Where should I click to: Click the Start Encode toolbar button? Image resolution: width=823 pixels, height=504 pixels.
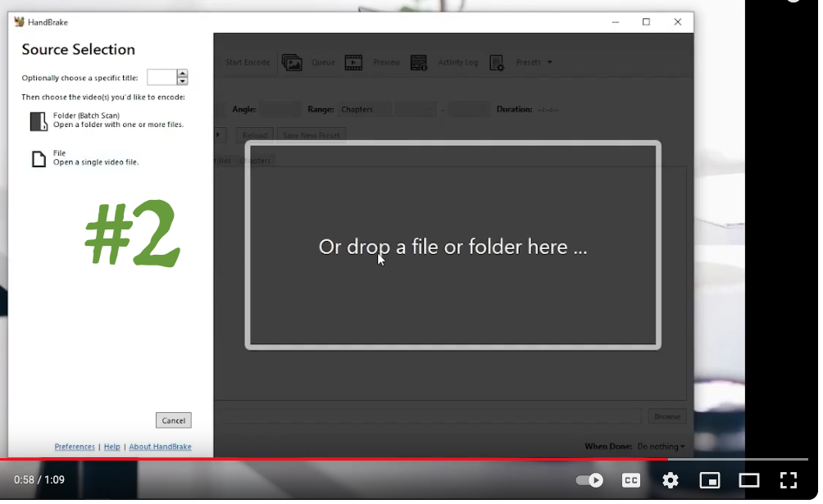tap(248, 62)
